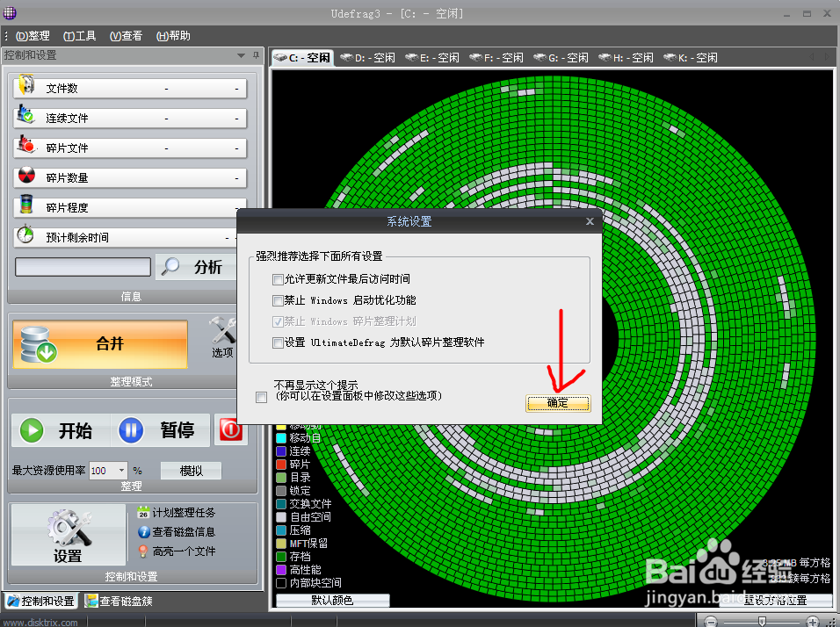Click the 重设方格位置 reset button
Image resolution: width=840 pixels, height=627 pixels.
pyautogui.click(x=775, y=601)
